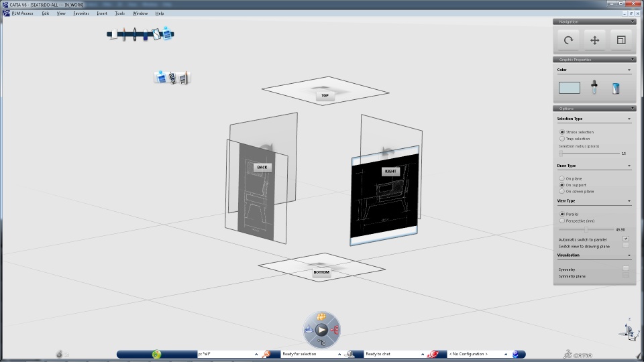The height and width of the screenshot is (362, 644).
Task: Click the TOP plane label
Action: click(x=325, y=96)
